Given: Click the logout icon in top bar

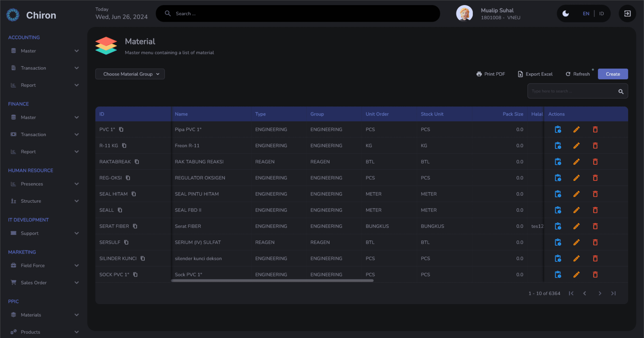Looking at the screenshot, I should click(x=627, y=14).
